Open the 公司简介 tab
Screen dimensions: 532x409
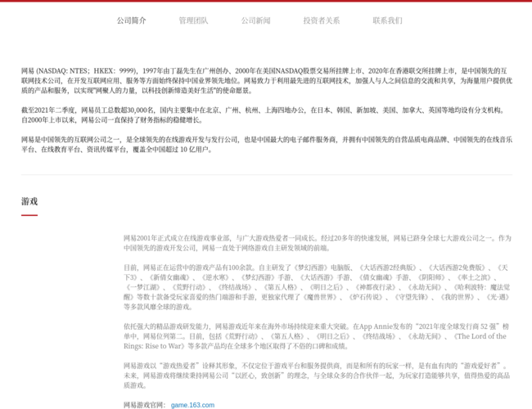point(131,20)
